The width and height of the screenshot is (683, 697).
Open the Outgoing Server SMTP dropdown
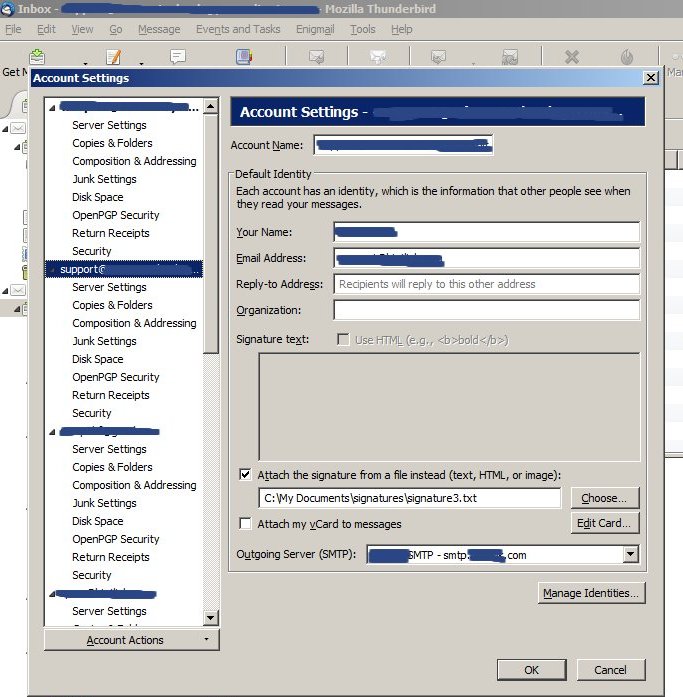pyautogui.click(x=630, y=554)
